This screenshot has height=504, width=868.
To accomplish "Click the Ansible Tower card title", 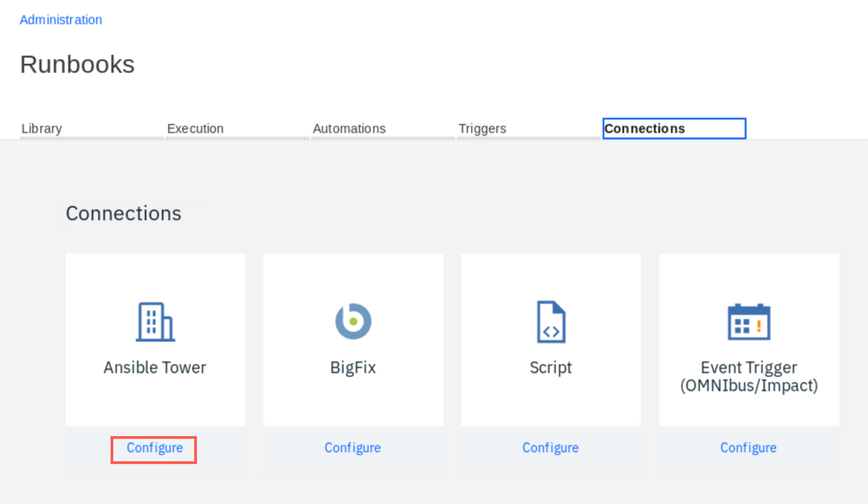I will [155, 368].
